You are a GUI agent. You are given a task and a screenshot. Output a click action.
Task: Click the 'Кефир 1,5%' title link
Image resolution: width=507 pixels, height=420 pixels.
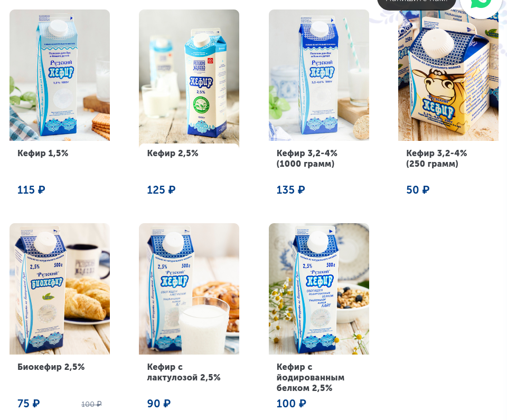(43, 153)
